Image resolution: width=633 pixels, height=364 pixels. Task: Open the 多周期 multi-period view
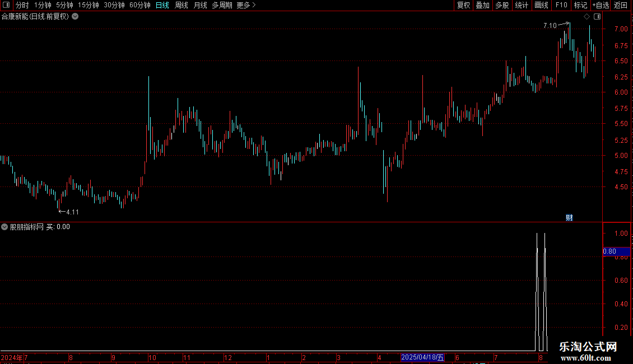[x=222, y=5]
